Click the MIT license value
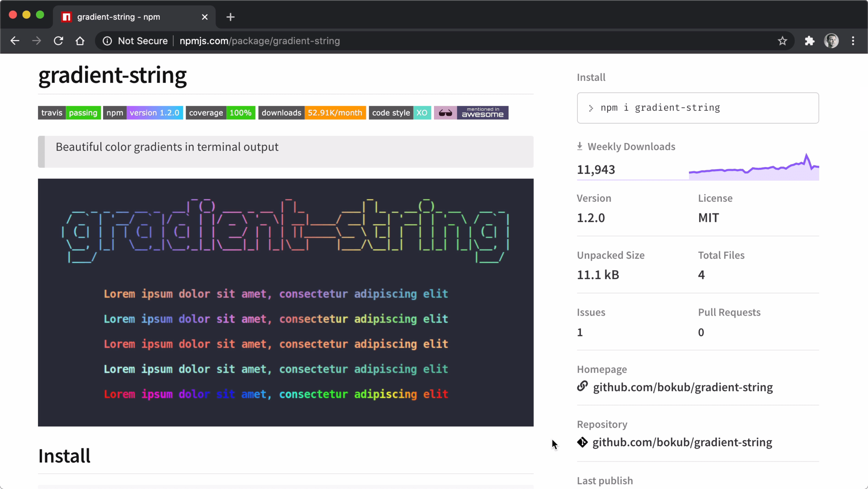The height and width of the screenshot is (489, 868). (x=708, y=218)
